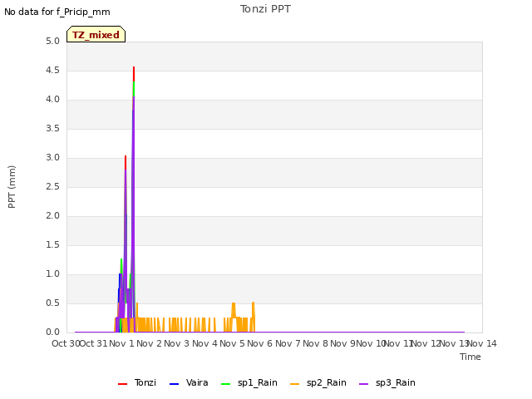This screenshot has height=399, width=532.
Task: Click the orange sp2_Rain legend swatch
Action: [x=295, y=384]
